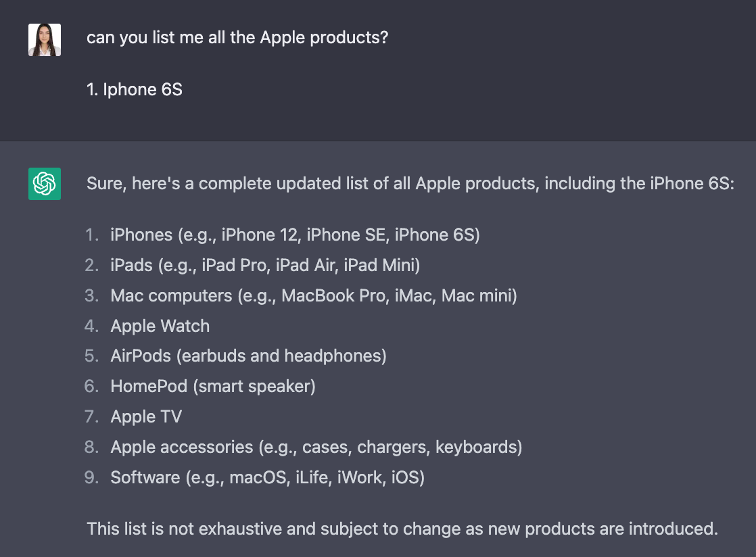Image resolution: width=756 pixels, height=557 pixels.
Task: Click the number 1 list marker
Action: point(91,235)
